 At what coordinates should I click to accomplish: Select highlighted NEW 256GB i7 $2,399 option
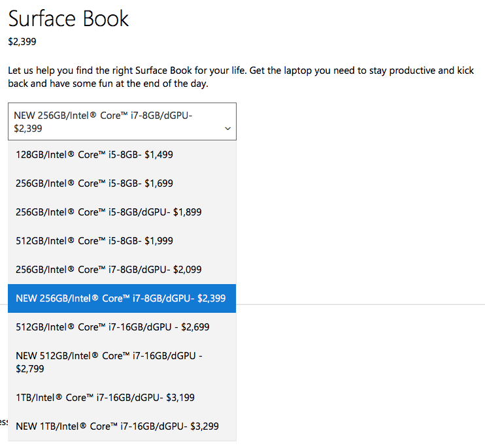[x=122, y=298]
